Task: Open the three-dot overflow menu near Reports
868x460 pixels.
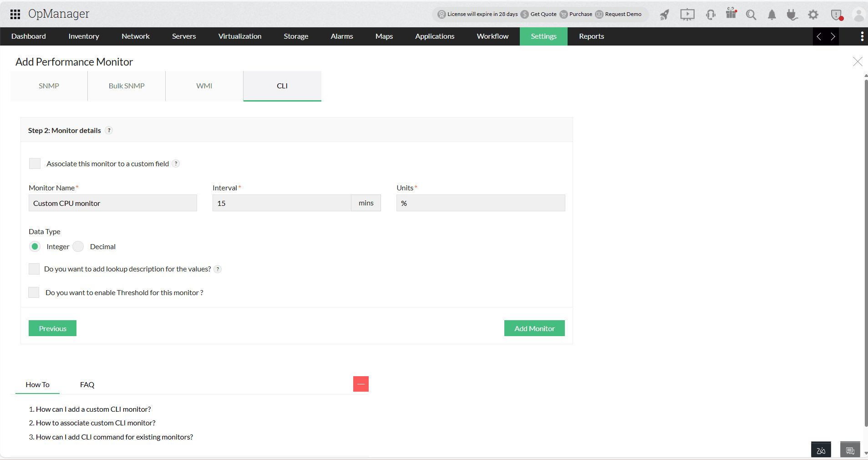Action: point(861,36)
